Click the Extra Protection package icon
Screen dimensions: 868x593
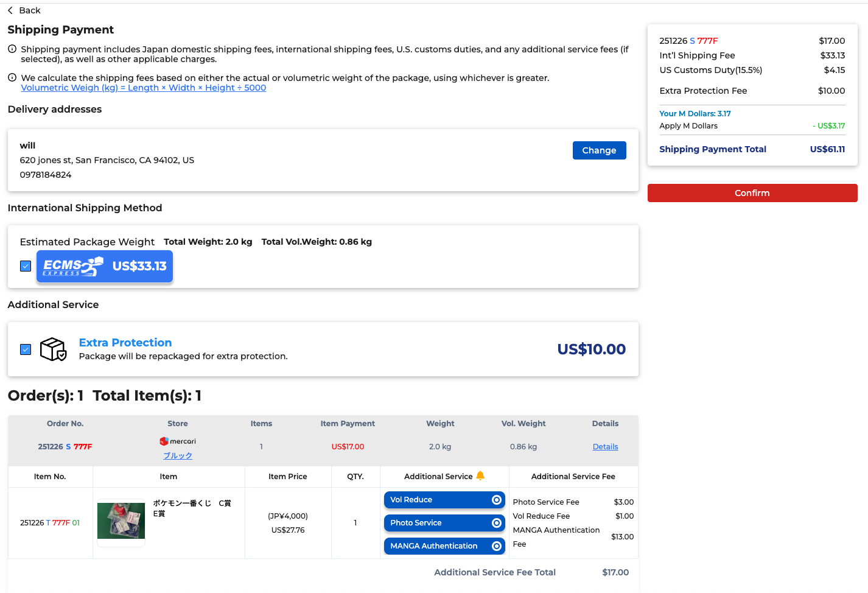pos(53,349)
